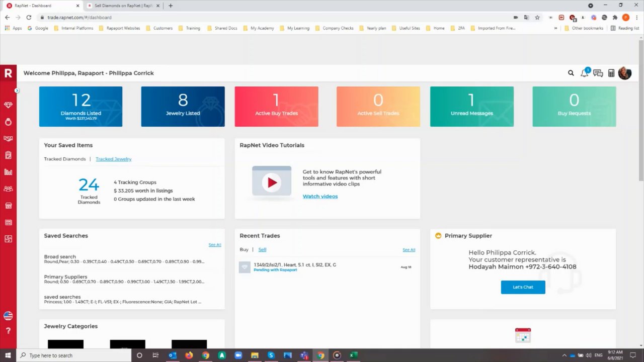Open the Heart 5.1 ct trade row

point(327,267)
